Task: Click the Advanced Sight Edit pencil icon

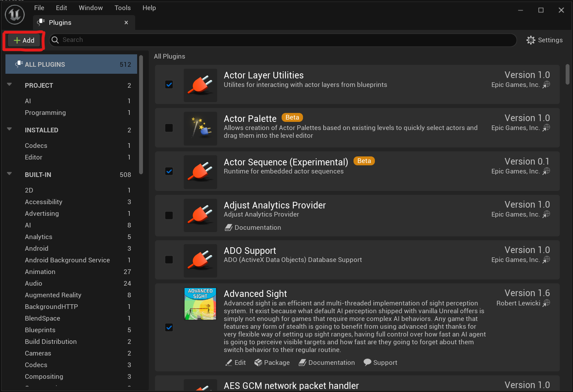Action: pyautogui.click(x=229, y=363)
